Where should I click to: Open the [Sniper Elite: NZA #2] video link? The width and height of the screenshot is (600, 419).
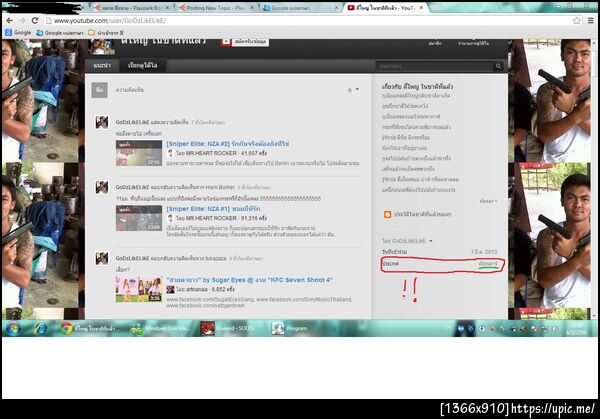point(228,144)
